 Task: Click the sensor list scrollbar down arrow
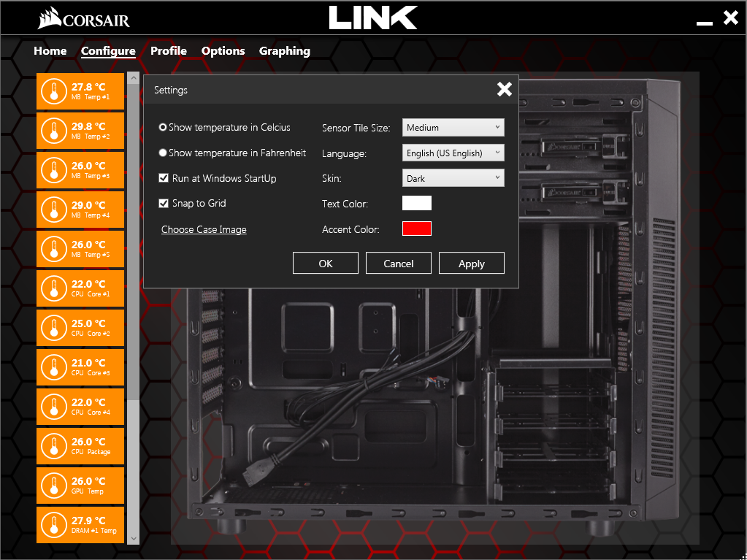click(x=134, y=538)
